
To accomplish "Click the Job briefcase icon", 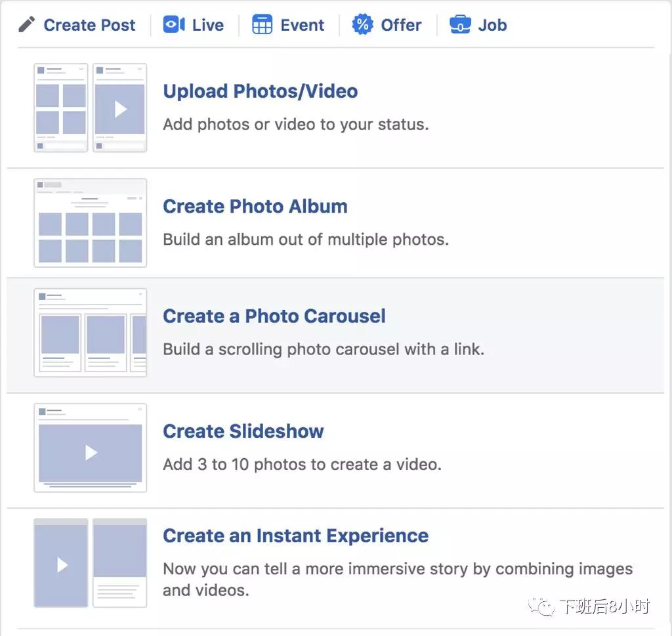I will click(x=459, y=25).
